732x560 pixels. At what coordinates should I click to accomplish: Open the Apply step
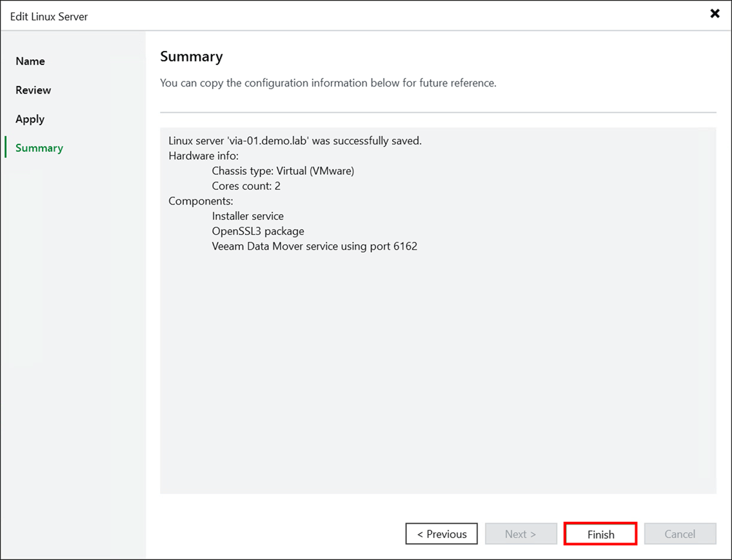click(x=30, y=119)
